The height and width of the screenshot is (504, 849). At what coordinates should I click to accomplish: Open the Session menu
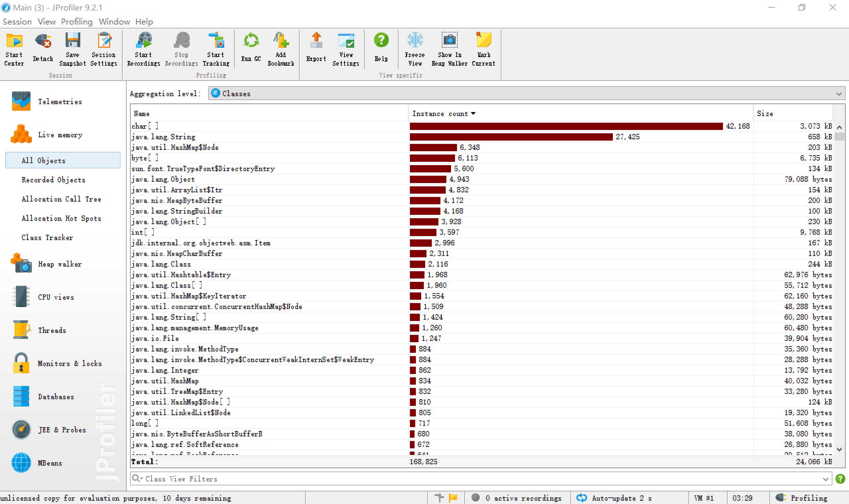click(x=17, y=22)
